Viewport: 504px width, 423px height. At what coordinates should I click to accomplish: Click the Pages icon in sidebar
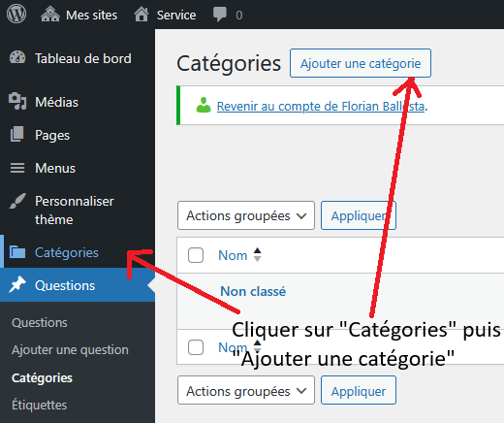click(x=17, y=134)
